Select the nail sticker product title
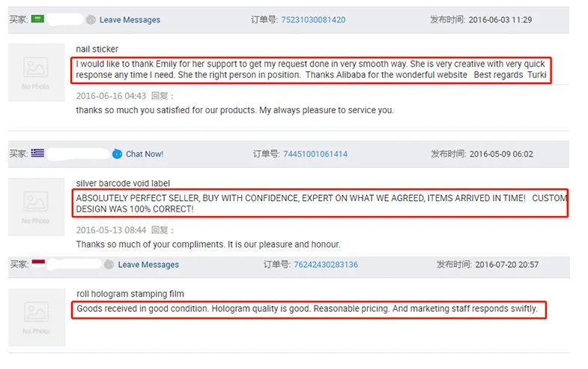The image size is (588, 369). tap(97, 49)
